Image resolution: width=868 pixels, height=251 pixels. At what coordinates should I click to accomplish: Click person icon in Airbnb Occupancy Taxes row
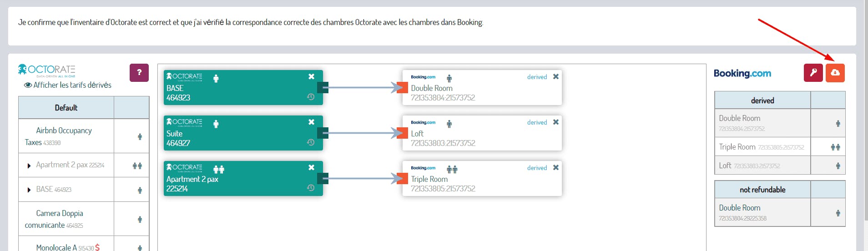140,136
